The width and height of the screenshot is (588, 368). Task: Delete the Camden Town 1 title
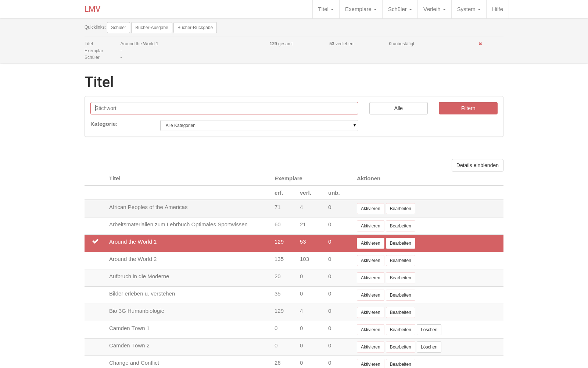click(x=429, y=330)
